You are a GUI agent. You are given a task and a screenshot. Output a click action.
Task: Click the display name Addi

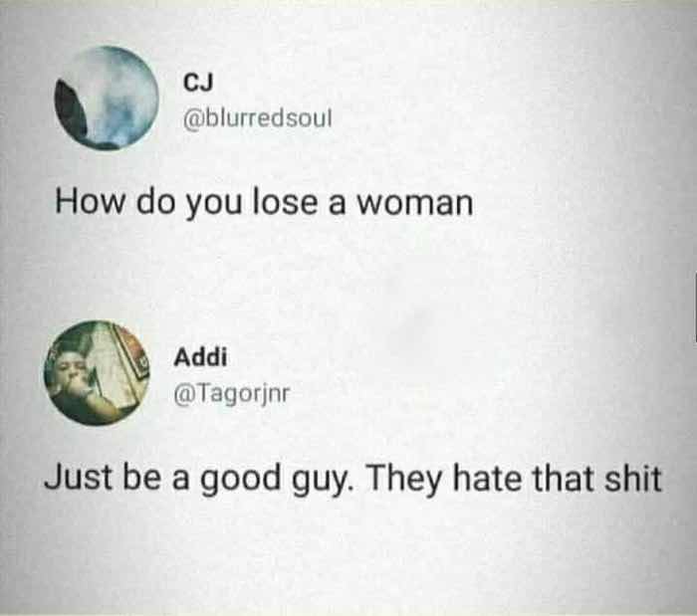(200, 357)
